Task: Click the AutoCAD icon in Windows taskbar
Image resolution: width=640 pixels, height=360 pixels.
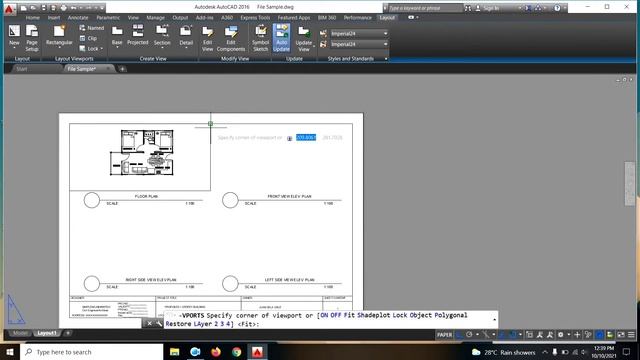Action: click(x=257, y=352)
